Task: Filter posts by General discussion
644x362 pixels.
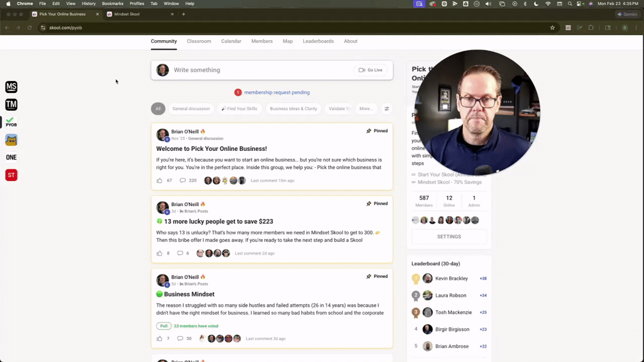Action: (x=191, y=109)
